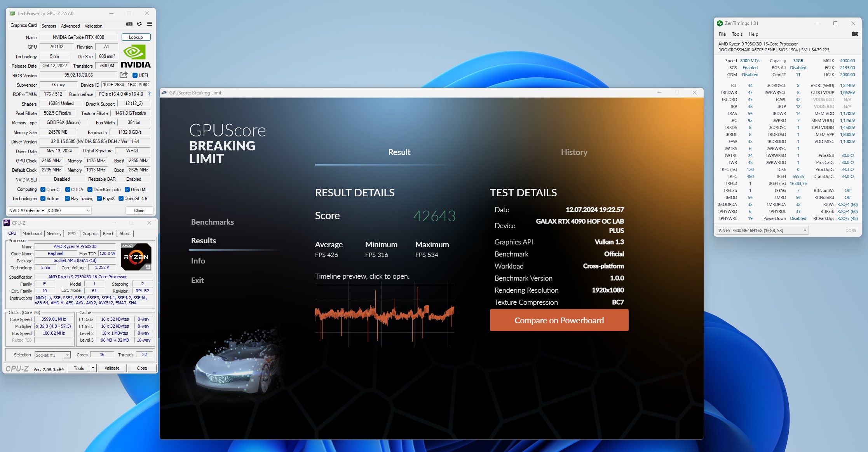
Task: Toggle the CUDA checkbox
Action: click(x=68, y=190)
